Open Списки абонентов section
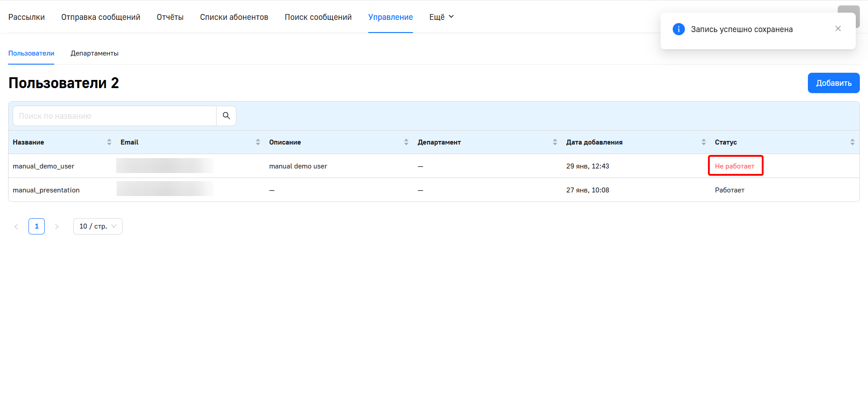 (x=234, y=17)
